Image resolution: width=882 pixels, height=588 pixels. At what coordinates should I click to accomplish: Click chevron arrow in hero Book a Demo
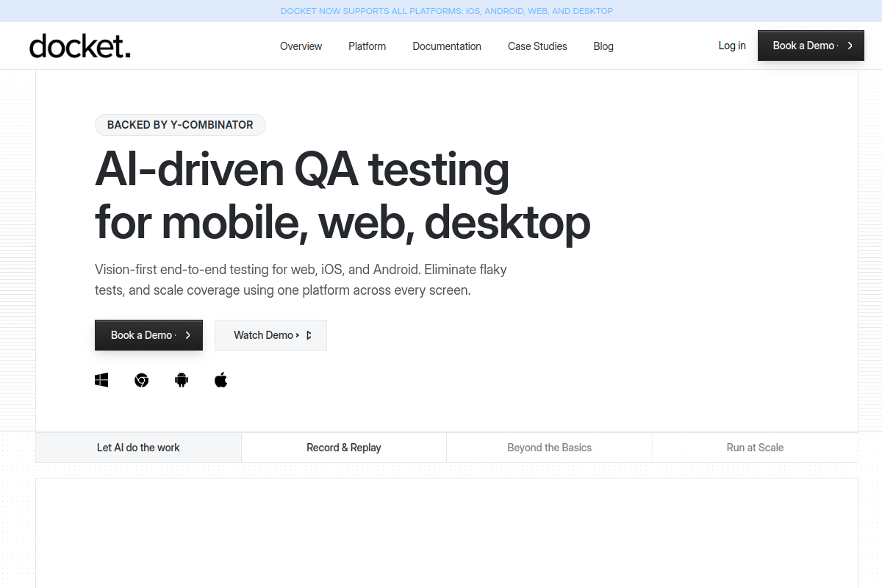click(x=188, y=335)
